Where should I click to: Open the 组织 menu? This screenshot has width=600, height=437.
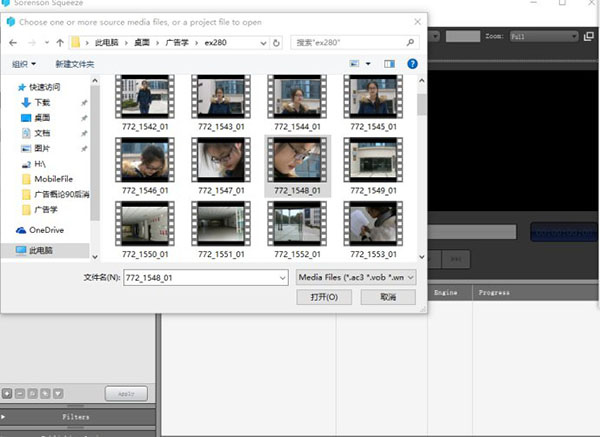tap(24, 64)
